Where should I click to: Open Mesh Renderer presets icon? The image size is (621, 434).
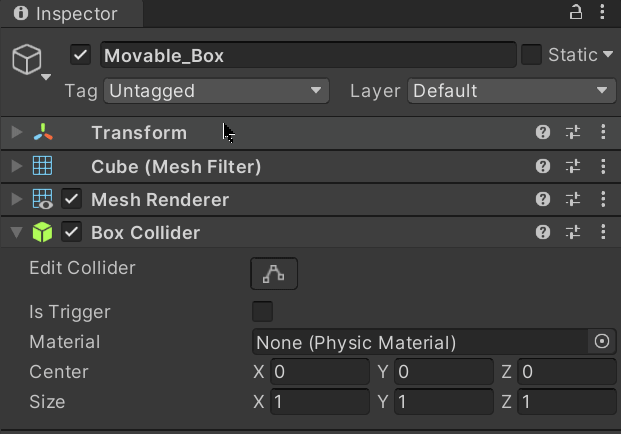[573, 199]
